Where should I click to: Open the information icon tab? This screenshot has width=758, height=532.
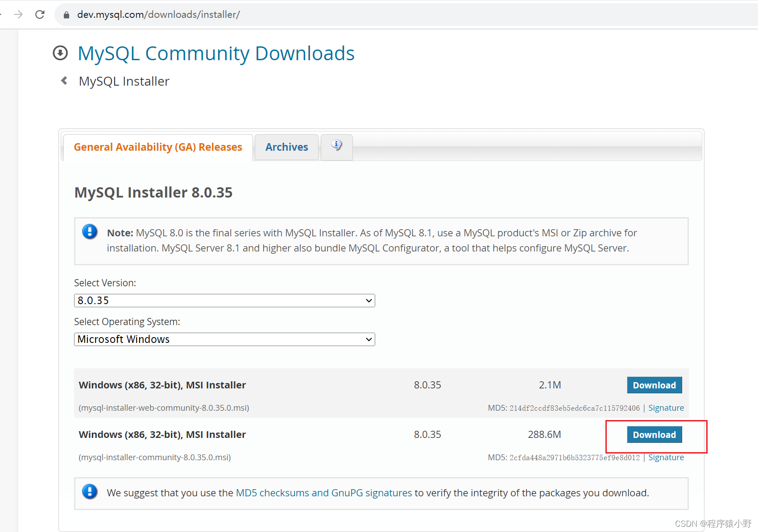[x=336, y=146]
